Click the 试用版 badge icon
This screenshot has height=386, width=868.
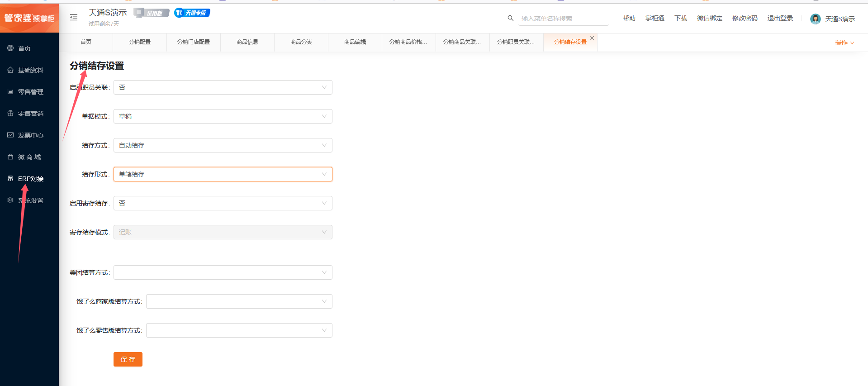pyautogui.click(x=152, y=13)
